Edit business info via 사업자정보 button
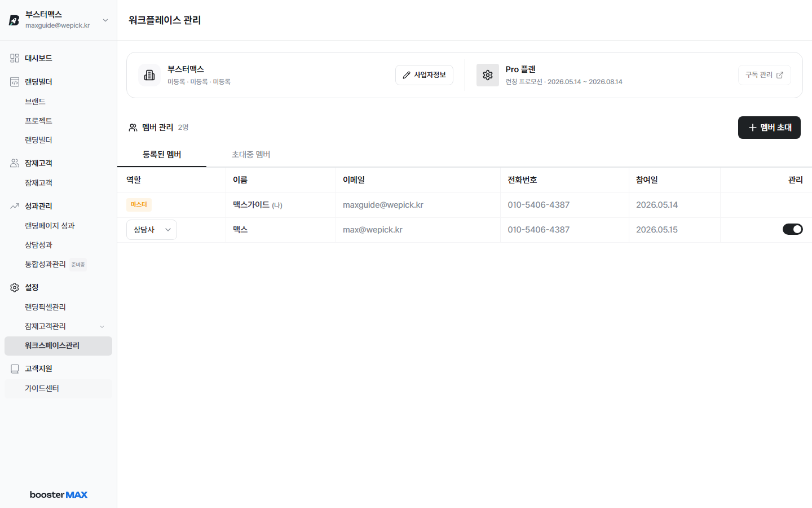The height and width of the screenshot is (508, 812). coord(424,75)
